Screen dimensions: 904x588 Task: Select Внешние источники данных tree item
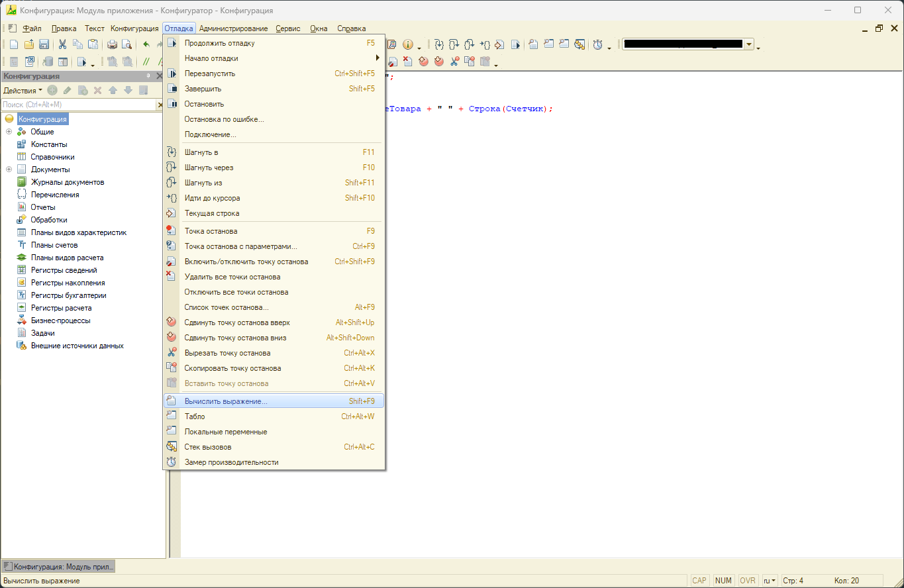[77, 346]
